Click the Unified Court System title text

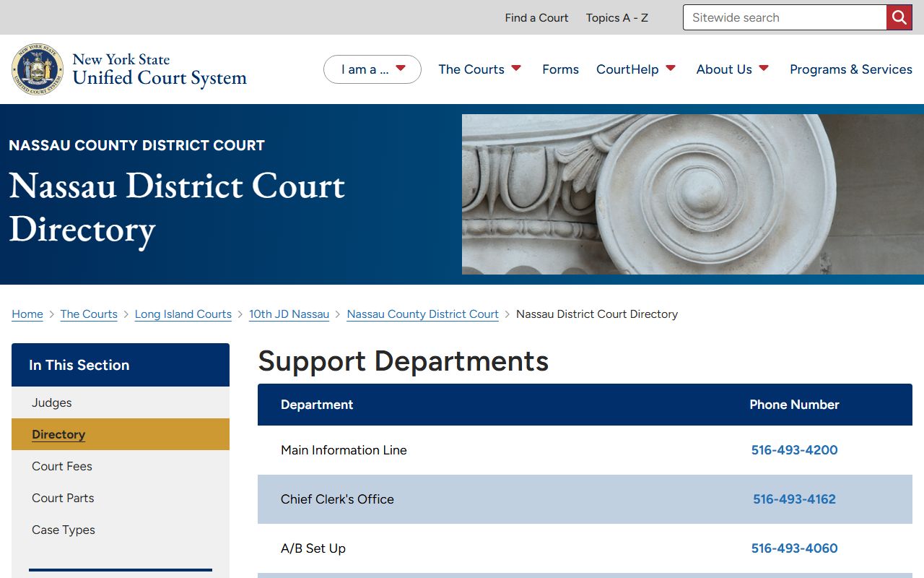click(160, 78)
